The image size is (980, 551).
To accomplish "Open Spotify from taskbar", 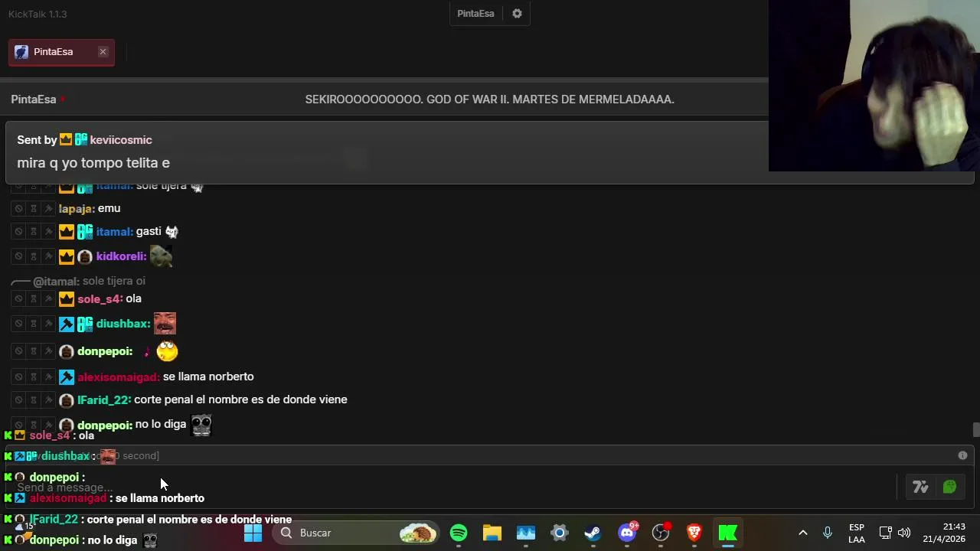I will [x=459, y=533].
